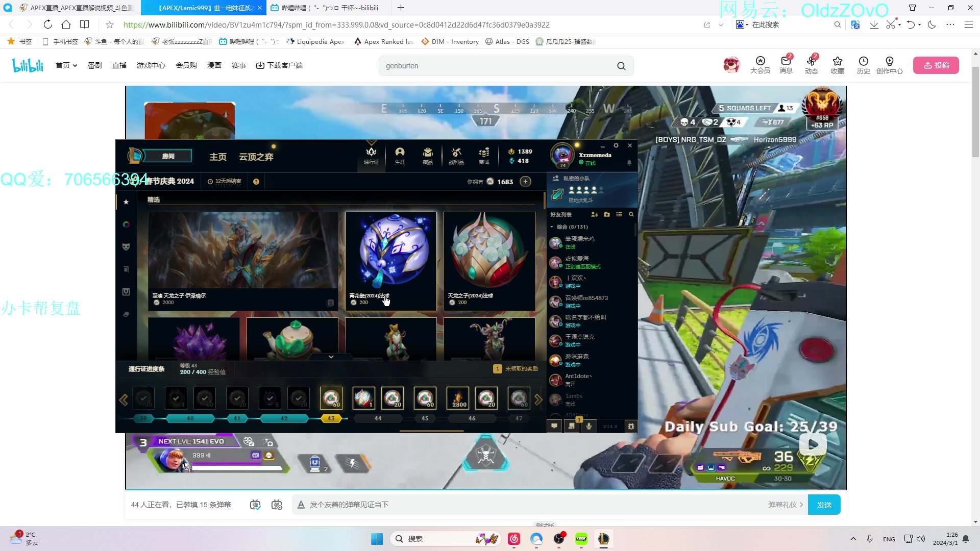The width and height of the screenshot is (980, 551).
Task: Open the 游戏中心 nav item
Action: [x=151, y=65]
